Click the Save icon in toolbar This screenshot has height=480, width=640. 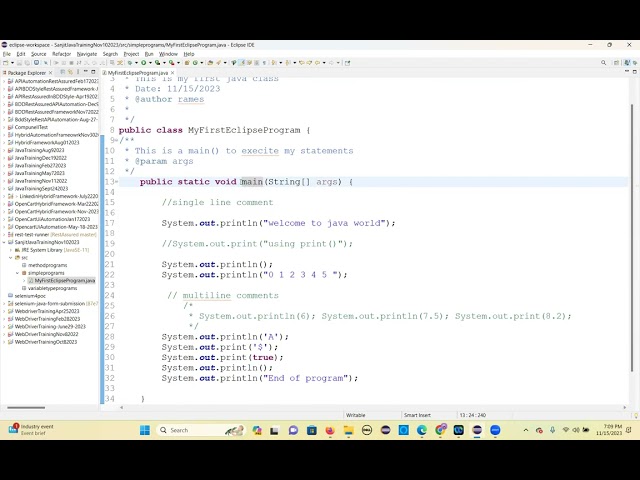pos(20,63)
